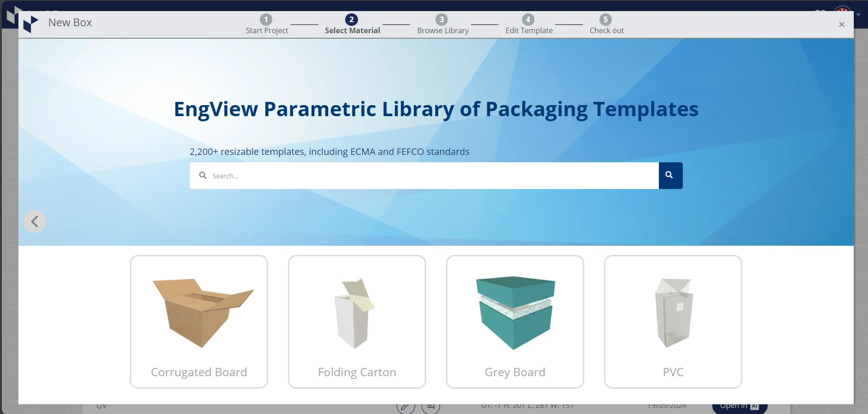Screen dimensions: 868x414
Task: Click the template Search input field
Action: coord(424,176)
